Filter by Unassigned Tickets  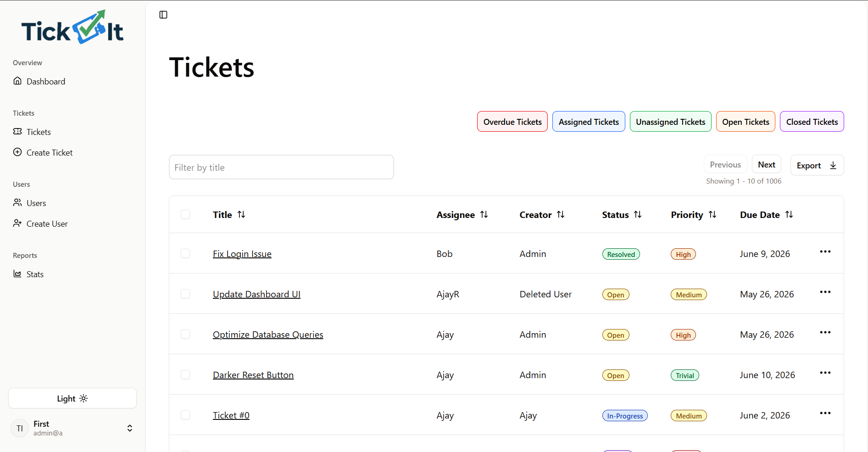[x=671, y=122]
